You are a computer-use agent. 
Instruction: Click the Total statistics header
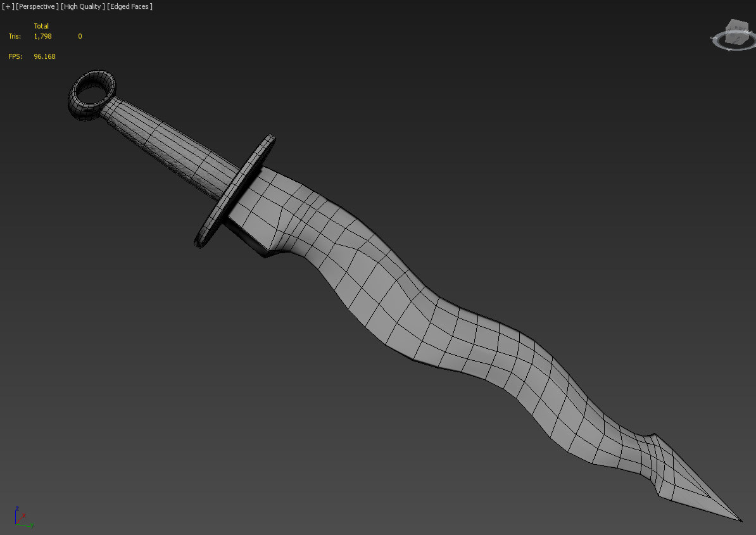tap(41, 26)
